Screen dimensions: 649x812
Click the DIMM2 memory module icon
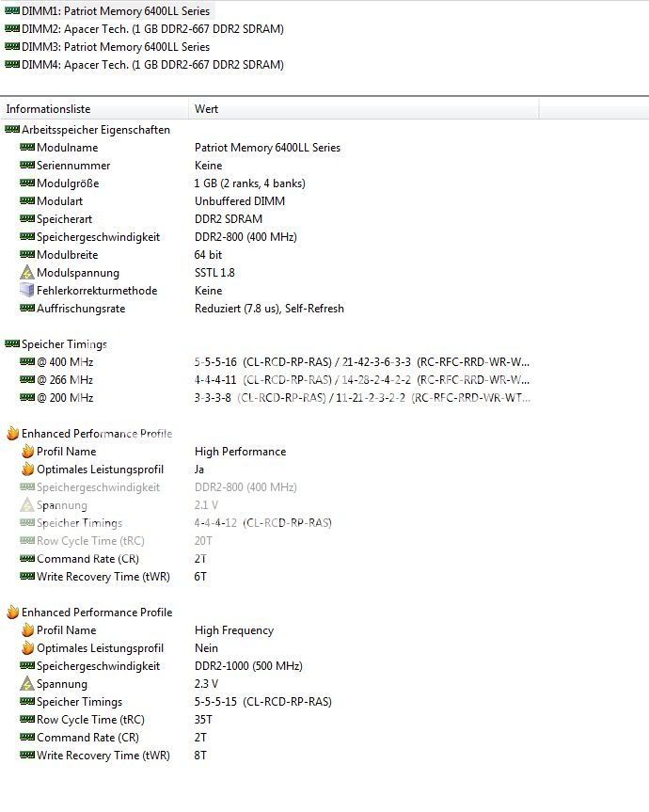point(12,28)
